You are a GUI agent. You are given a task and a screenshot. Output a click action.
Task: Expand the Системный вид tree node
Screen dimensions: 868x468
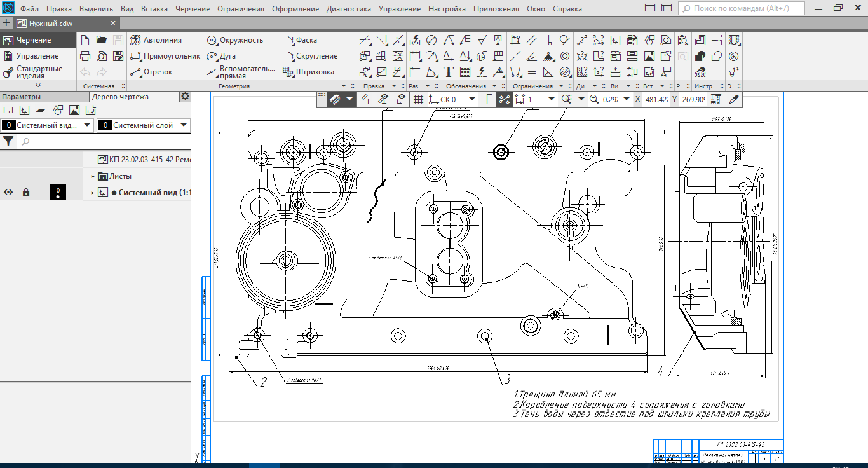point(93,193)
